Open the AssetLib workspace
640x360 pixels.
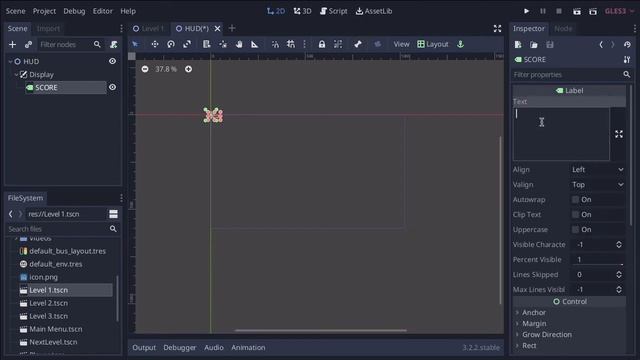click(374, 11)
